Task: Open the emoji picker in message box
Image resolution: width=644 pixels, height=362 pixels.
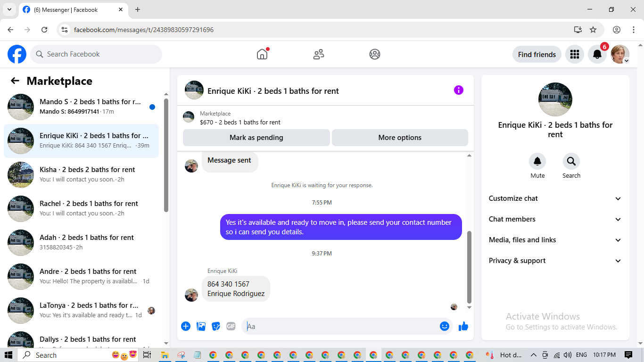Action: pyautogui.click(x=445, y=326)
